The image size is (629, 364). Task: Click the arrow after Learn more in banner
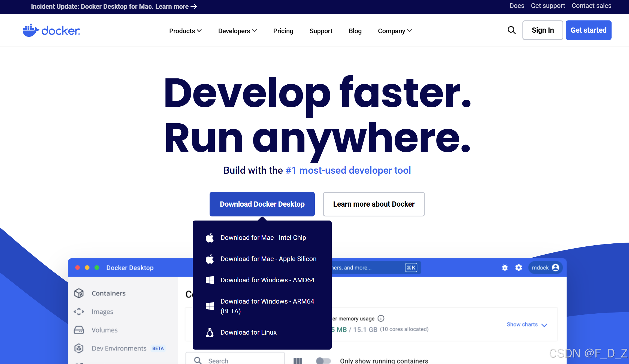tap(194, 7)
